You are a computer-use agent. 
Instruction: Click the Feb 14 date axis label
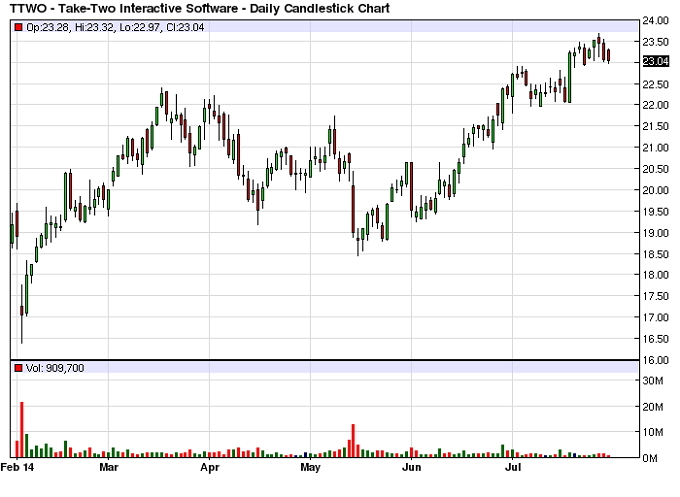coord(17,467)
